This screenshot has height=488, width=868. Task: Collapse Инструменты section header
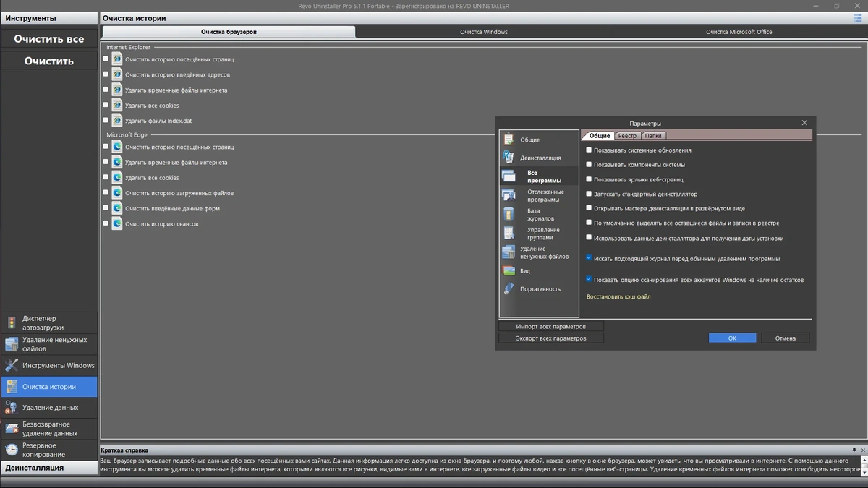pos(49,18)
